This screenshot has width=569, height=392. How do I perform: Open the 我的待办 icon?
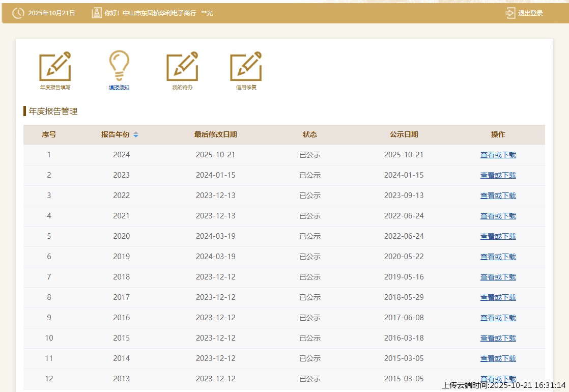coord(182,67)
